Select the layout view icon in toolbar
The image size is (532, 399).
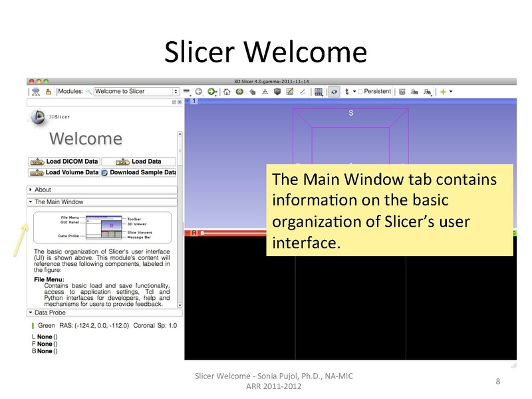pyautogui.click(x=318, y=91)
